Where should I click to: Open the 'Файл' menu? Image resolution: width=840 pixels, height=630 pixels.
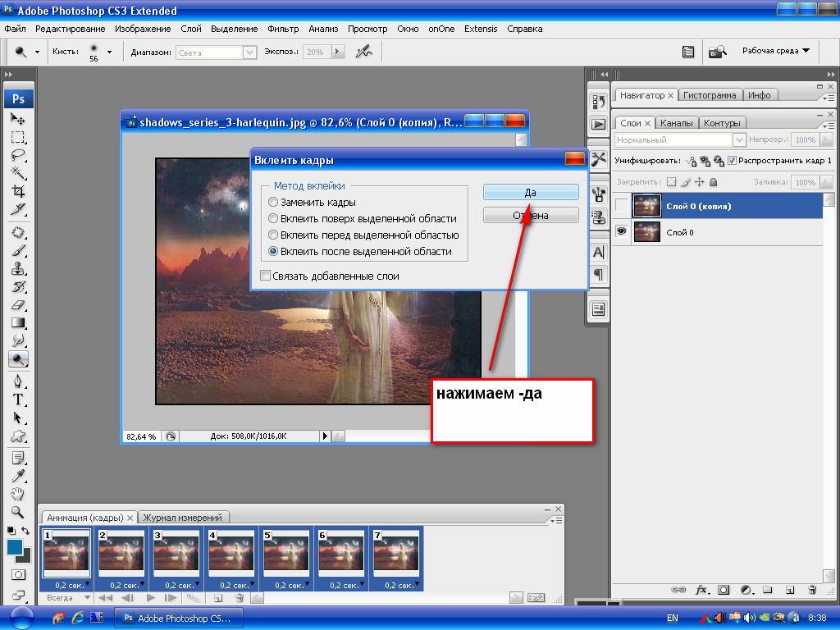15,29
